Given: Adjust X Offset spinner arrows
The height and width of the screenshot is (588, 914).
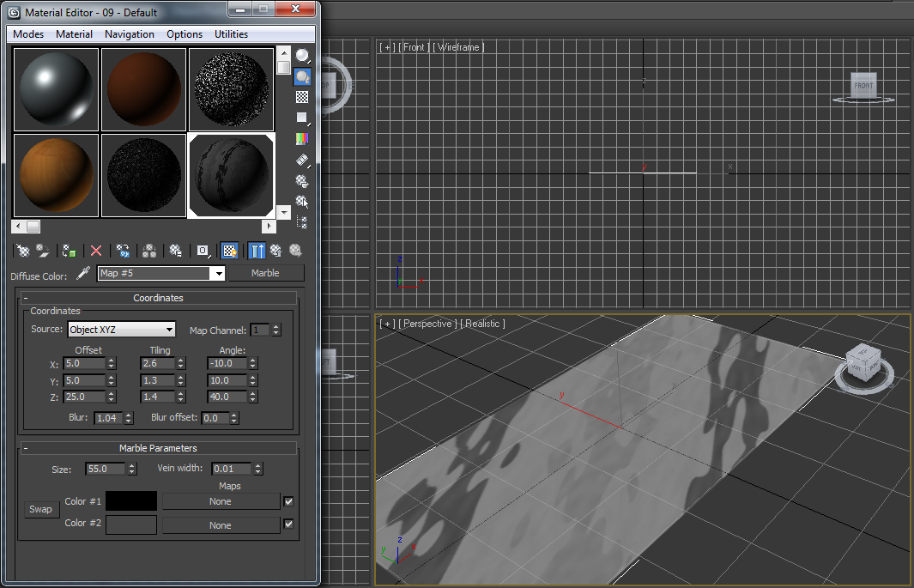Looking at the screenshot, I should tap(111, 364).
